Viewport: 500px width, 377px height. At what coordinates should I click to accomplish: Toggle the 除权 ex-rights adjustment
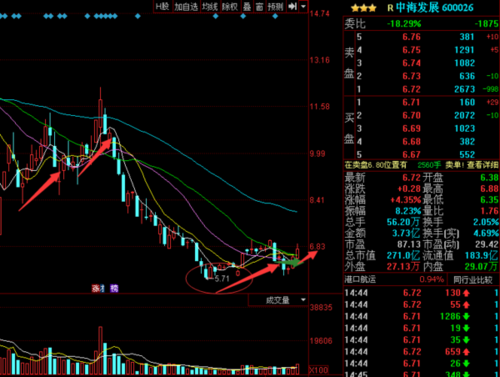tap(230, 6)
